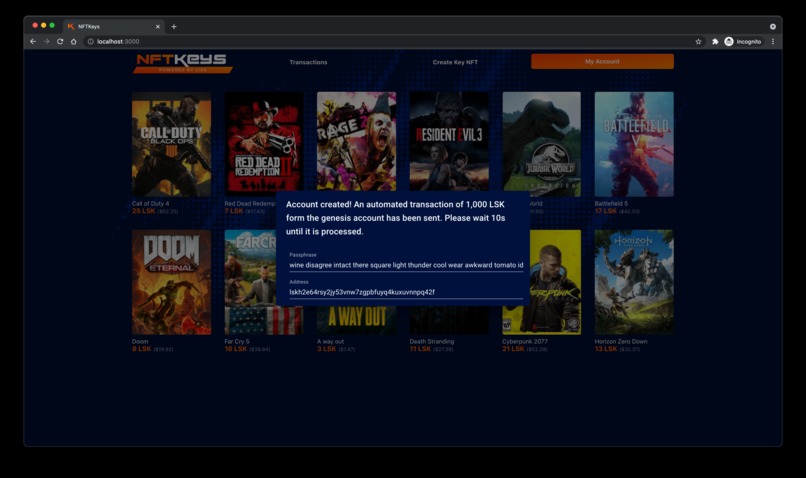Open Red Dead Redemption II cover
This screenshot has width=806, height=478.
click(264, 142)
